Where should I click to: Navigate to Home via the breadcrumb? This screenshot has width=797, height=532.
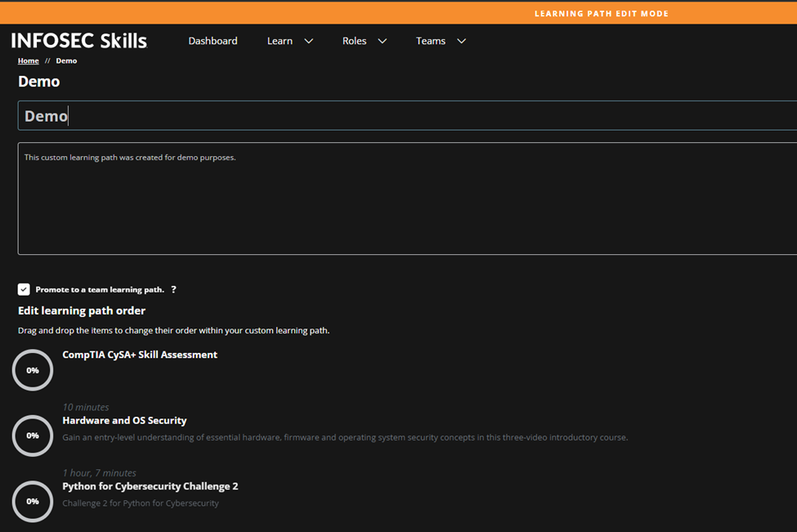tap(28, 60)
